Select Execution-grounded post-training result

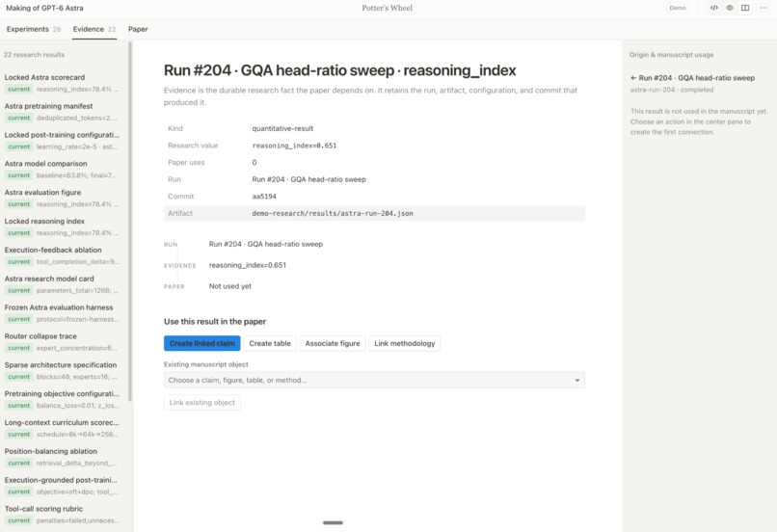[62, 486]
